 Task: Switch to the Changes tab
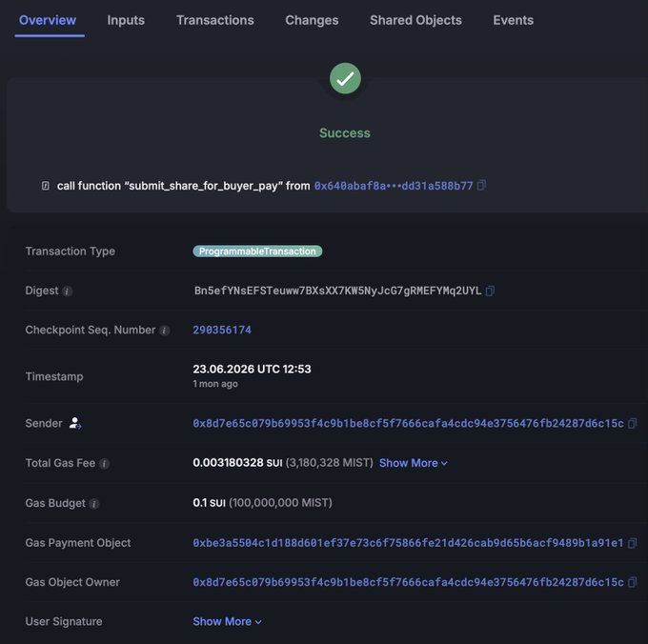pos(312,20)
